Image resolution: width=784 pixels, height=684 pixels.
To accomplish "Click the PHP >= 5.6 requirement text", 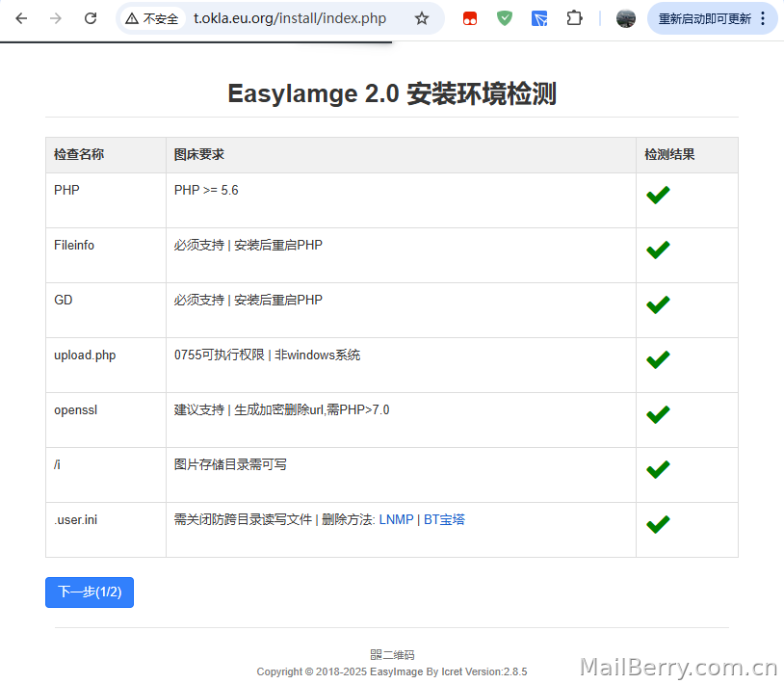I will pos(206,191).
